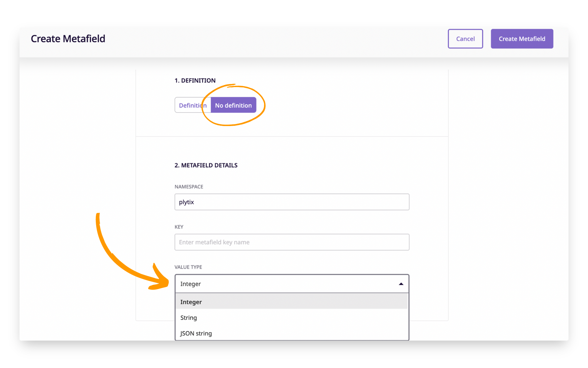Click the VALUE TYPE field label

click(x=188, y=267)
